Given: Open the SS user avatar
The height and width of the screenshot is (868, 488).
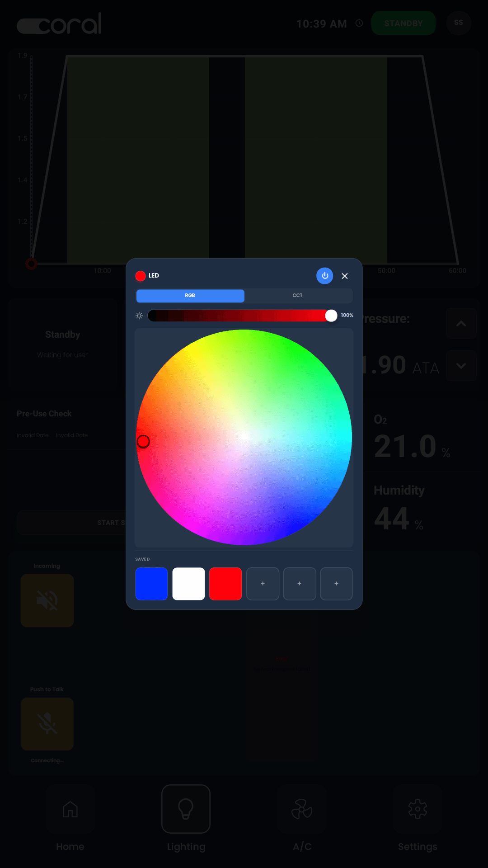Looking at the screenshot, I should point(459,23).
